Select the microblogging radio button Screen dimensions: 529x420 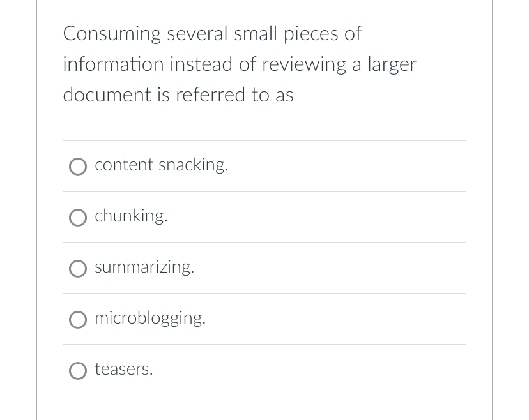coord(77,320)
